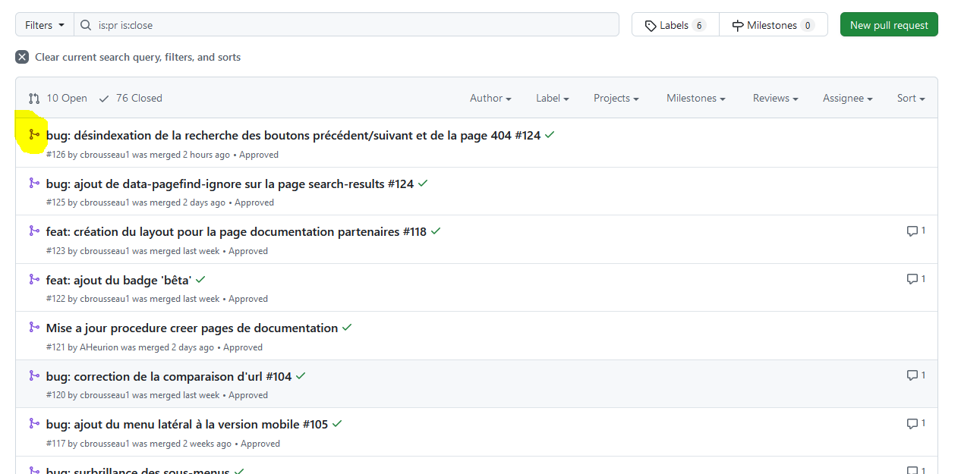Click the merge icon beside 'Mise a jour procedure'
980x474 pixels.
pyautogui.click(x=33, y=327)
